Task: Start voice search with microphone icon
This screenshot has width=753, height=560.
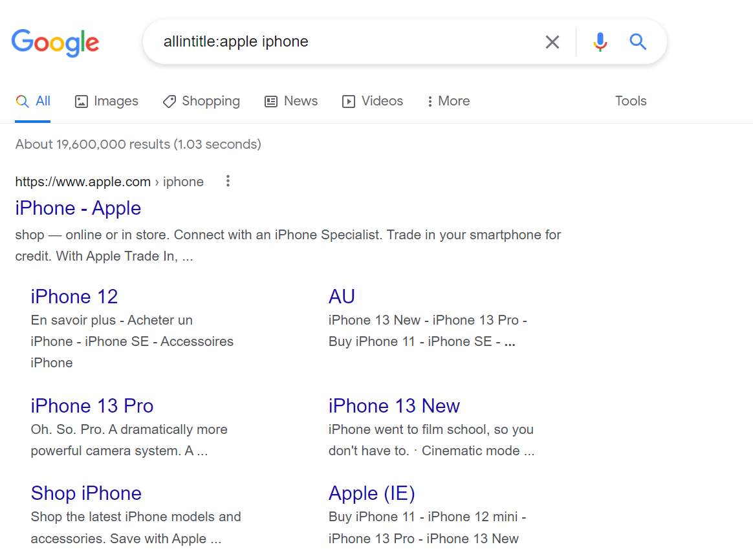Action: pos(600,42)
